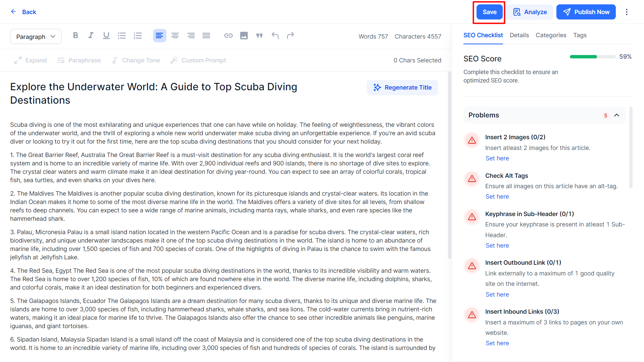This screenshot has width=644, height=362.
Task: Click the Paraphrase tool
Action: (79, 60)
